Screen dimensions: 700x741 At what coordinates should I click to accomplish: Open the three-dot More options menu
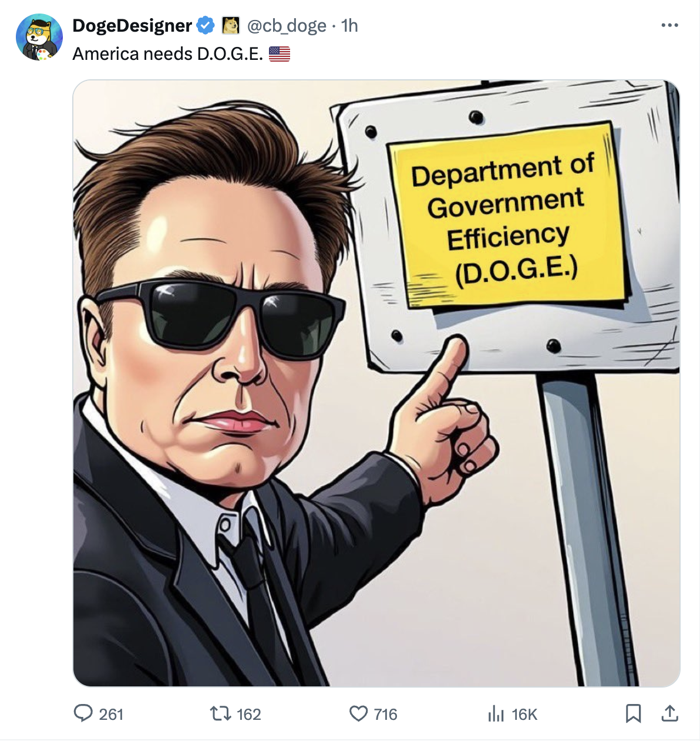point(669,25)
